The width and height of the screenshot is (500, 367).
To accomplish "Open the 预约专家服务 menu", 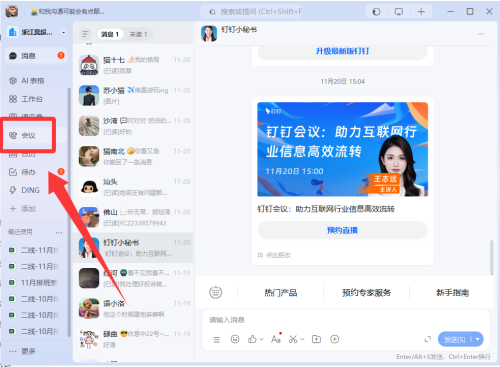I will click(x=366, y=293).
